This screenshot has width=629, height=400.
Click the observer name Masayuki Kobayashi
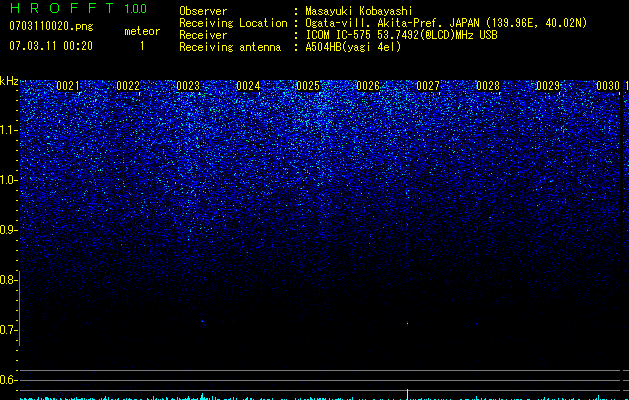click(x=359, y=11)
